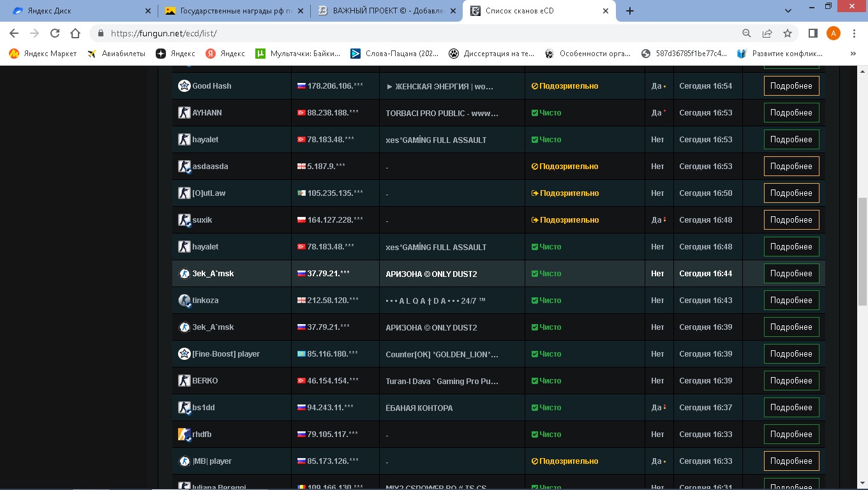Open tab search dropdown arrow
The height and width of the screenshot is (490, 868).
pyautogui.click(x=788, y=11)
